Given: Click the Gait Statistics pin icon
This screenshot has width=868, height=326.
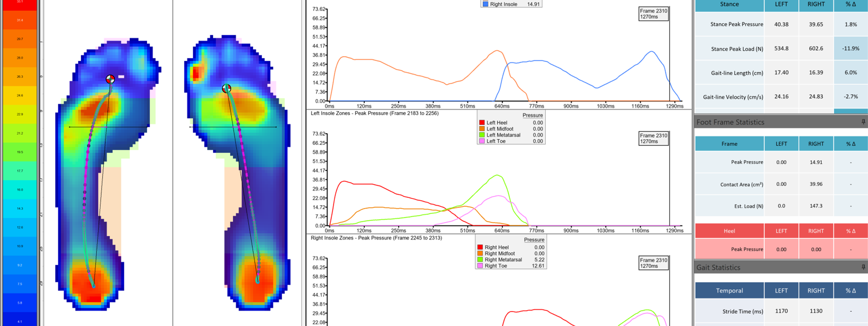Looking at the screenshot, I should point(863,267).
